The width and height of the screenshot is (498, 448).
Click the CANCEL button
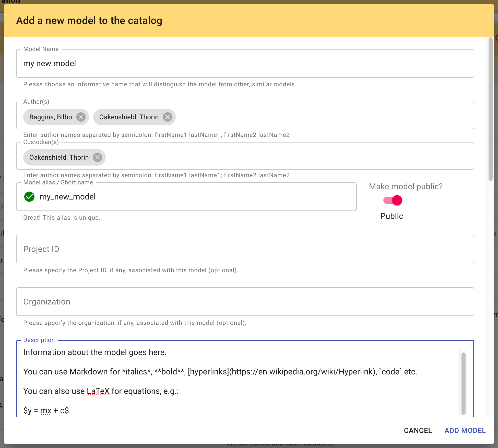418,430
